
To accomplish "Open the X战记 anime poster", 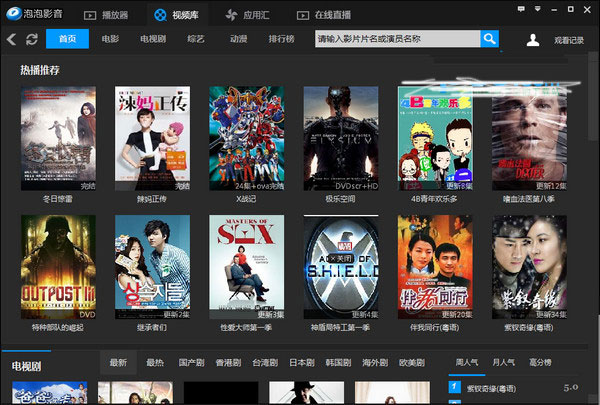I will 246,138.
